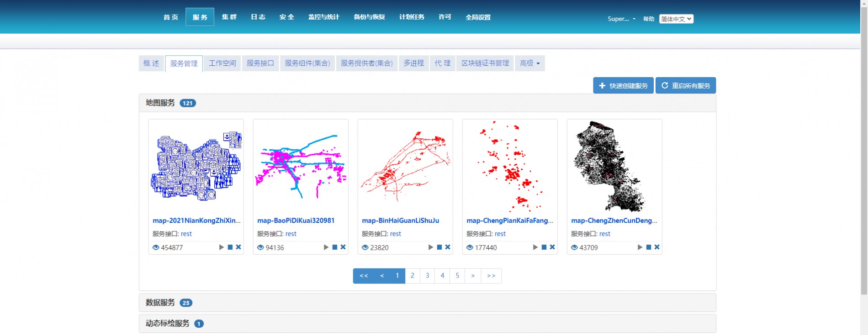The image size is (868, 335).
Task: Go to next page with > button
Action: click(x=473, y=276)
